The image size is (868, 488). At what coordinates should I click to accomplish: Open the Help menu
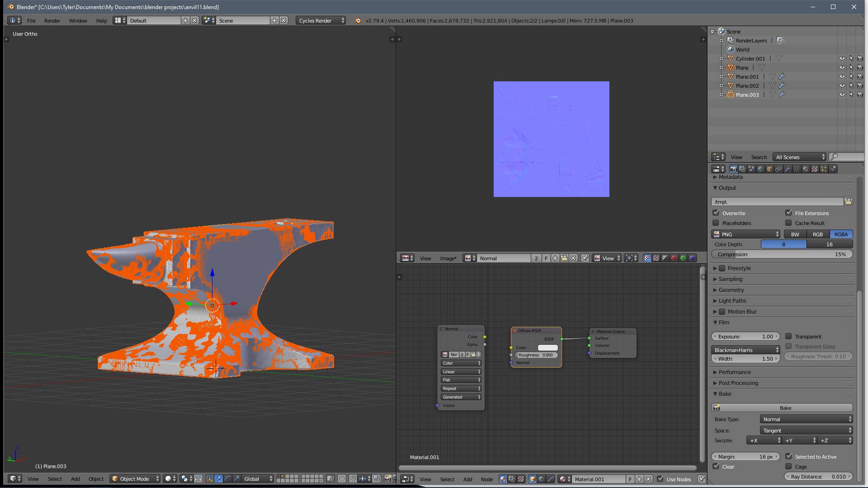[x=101, y=21]
